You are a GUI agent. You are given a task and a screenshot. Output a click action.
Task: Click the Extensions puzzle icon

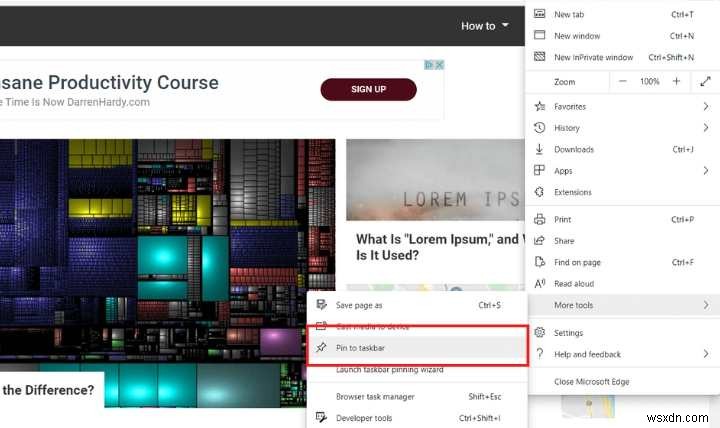(540, 191)
